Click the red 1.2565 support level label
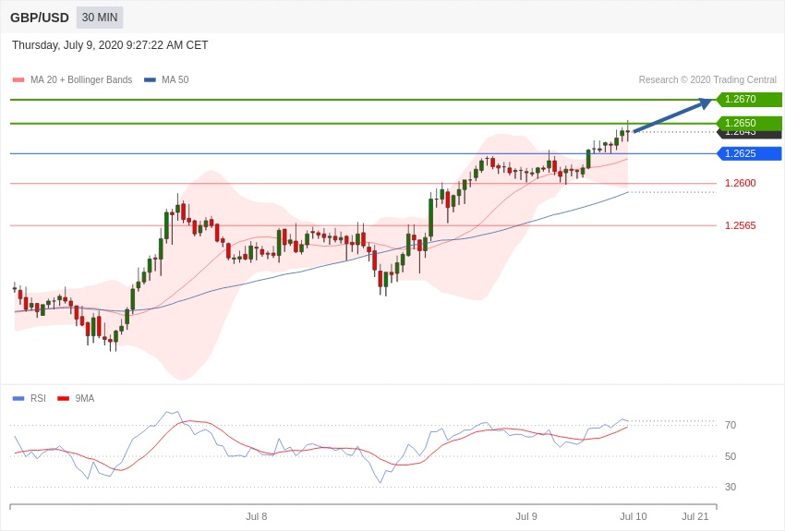785x532 pixels. [740, 225]
